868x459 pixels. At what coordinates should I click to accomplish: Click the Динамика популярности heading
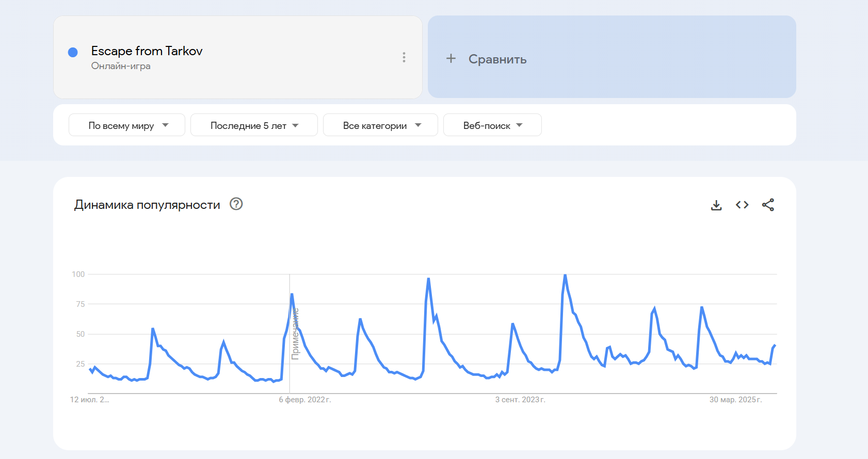pyautogui.click(x=147, y=205)
